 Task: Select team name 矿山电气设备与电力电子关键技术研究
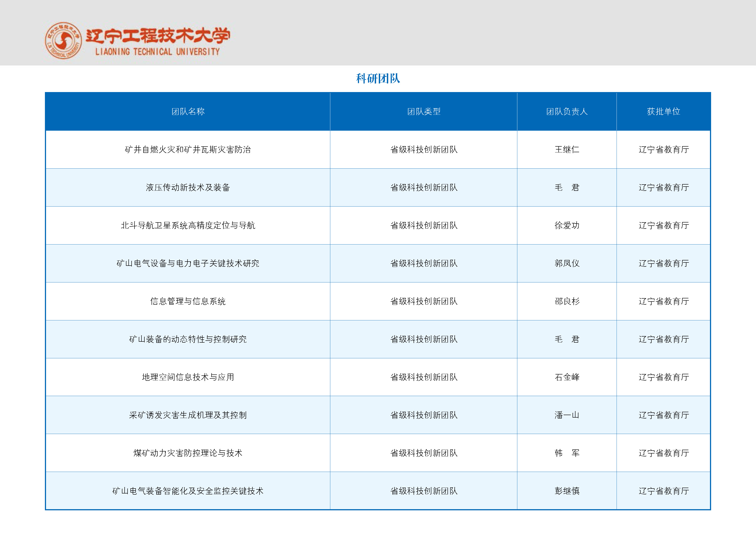[188, 263]
